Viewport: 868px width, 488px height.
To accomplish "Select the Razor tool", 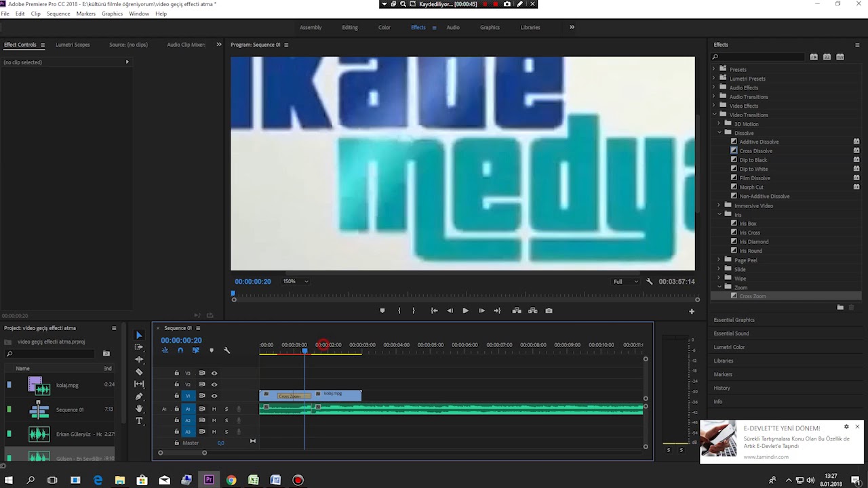I will tap(139, 371).
